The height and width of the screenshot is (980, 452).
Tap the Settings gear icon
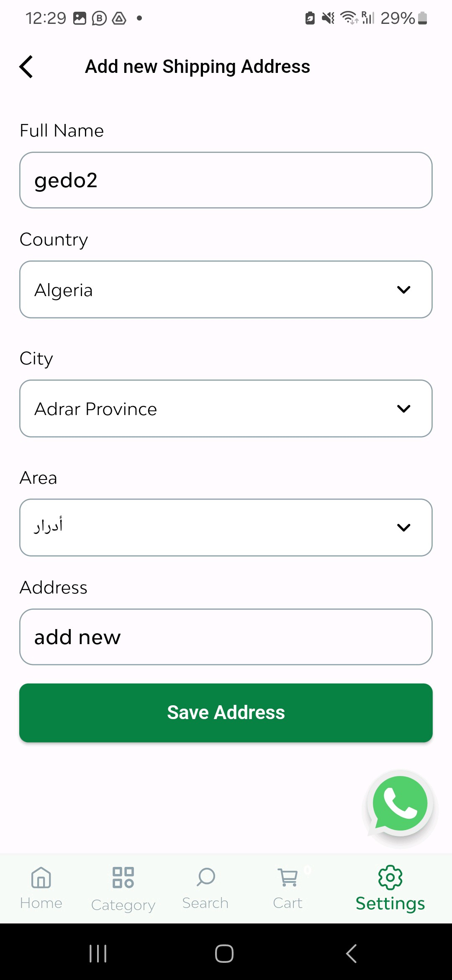pyautogui.click(x=390, y=877)
